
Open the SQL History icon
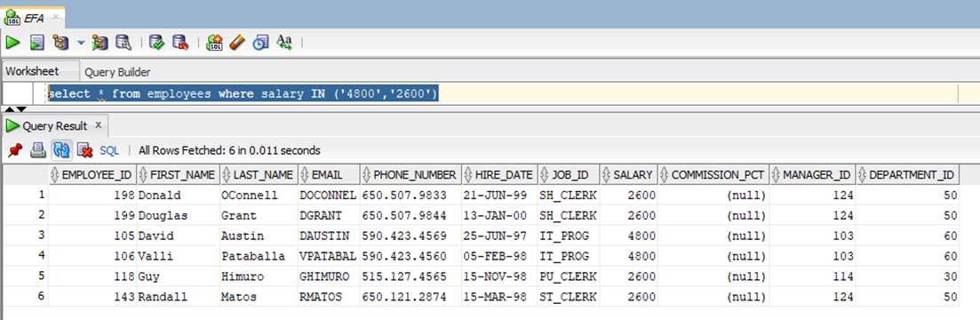260,43
